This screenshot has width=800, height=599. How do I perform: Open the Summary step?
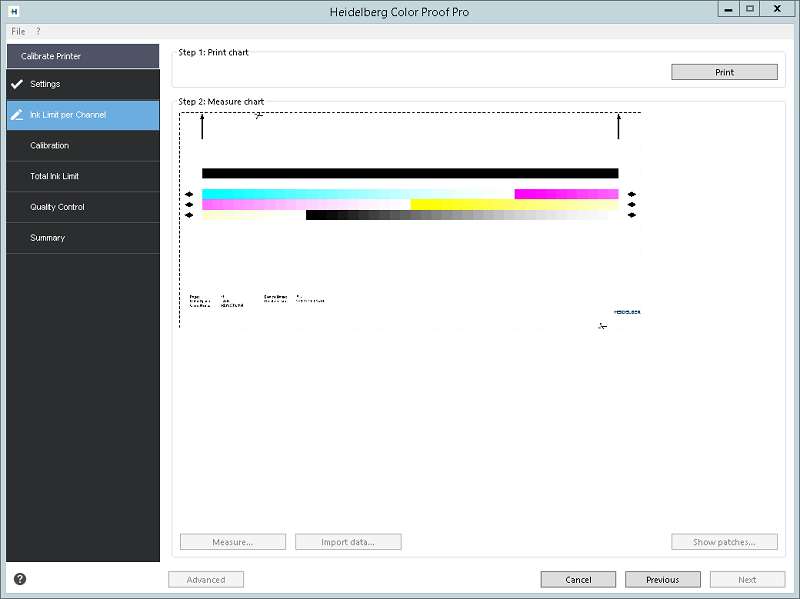point(83,238)
